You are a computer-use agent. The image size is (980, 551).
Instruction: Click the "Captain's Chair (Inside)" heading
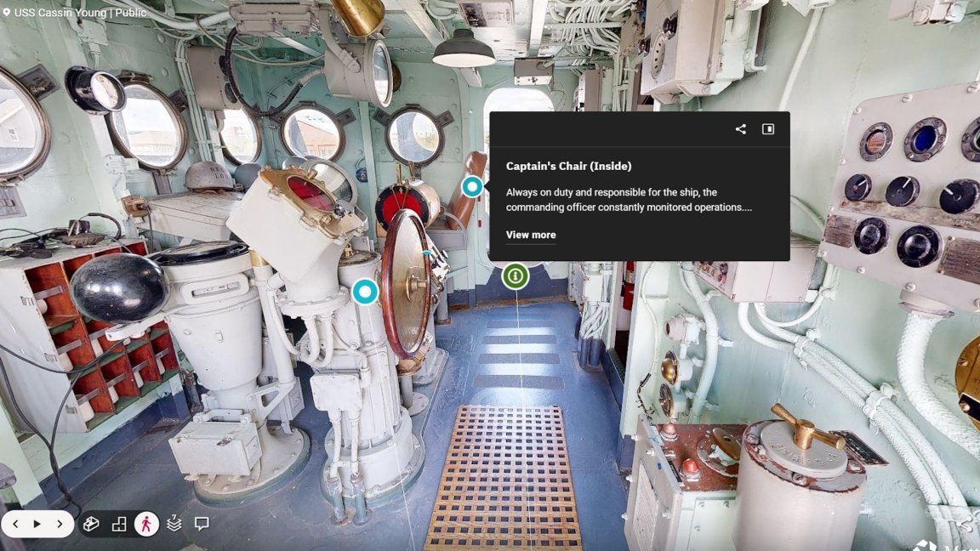(x=568, y=166)
